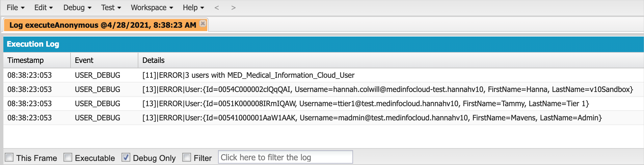Check the Executable checkbox
The height and width of the screenshot is (165, 644).
(68, 157)
